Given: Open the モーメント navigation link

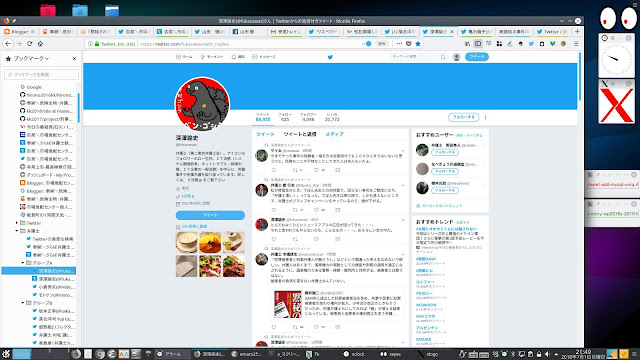Looking at the screenshot, I should click(x=211, y=57).
